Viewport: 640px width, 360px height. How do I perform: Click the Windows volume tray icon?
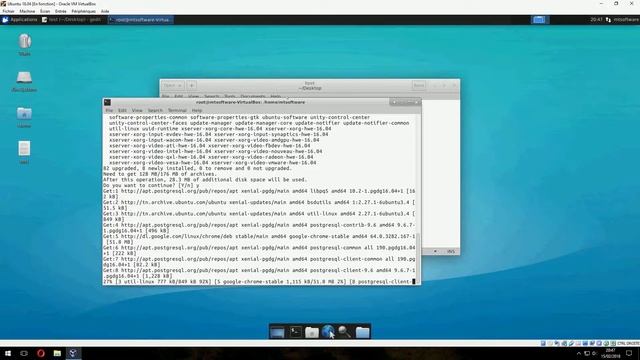pos(594,353)
